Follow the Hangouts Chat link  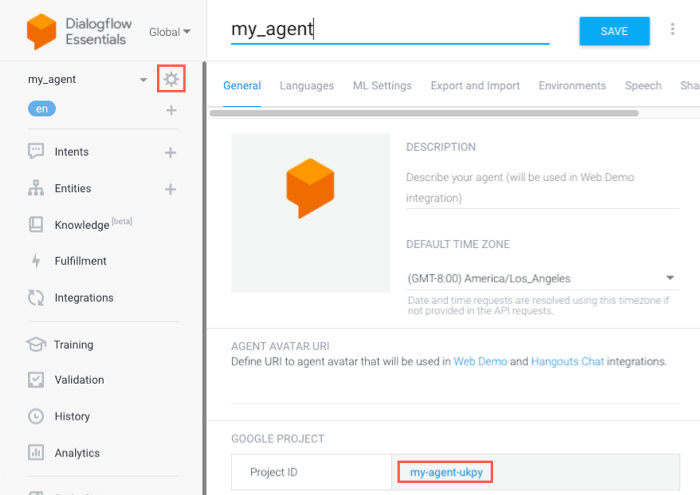[567, 362]
